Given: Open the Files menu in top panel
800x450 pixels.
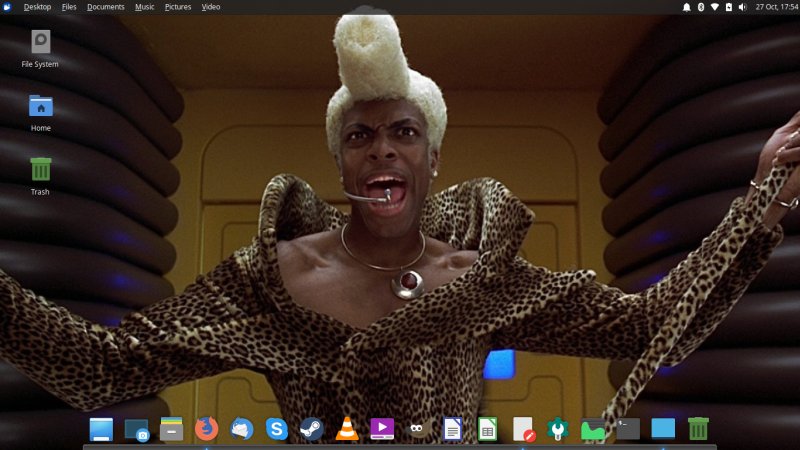Looking at the screenshot, I should (69, 7).
